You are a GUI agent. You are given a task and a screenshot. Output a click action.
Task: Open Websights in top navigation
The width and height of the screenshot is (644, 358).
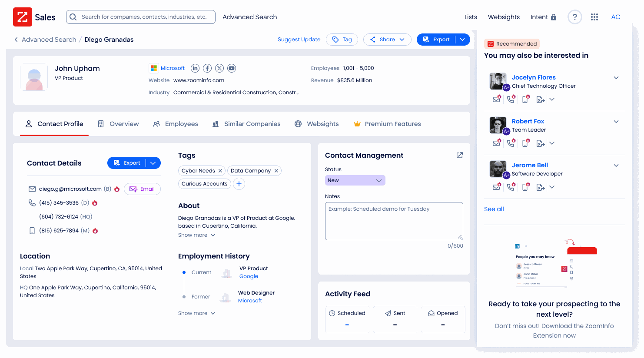504,17
